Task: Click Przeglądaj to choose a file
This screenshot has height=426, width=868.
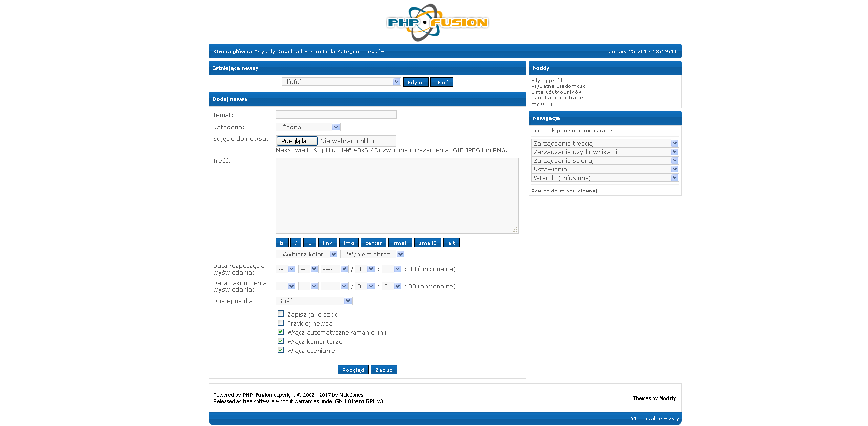Action: [297, 141]
